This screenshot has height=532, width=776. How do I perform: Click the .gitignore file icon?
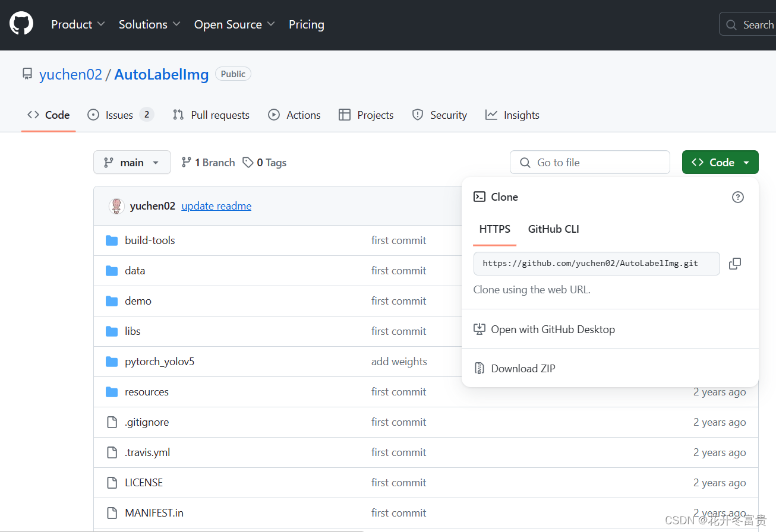[x=112, y=422]
